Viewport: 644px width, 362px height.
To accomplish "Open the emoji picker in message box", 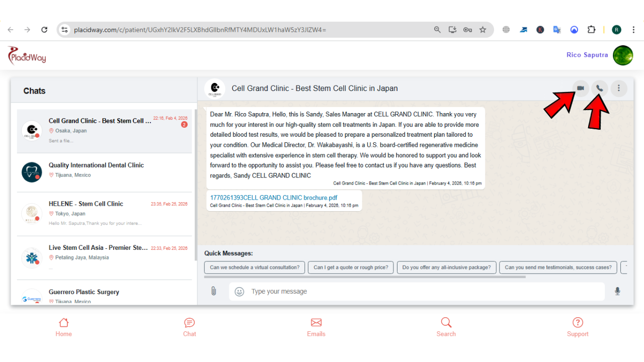I will pyautogui.click(x=239, y=292).
